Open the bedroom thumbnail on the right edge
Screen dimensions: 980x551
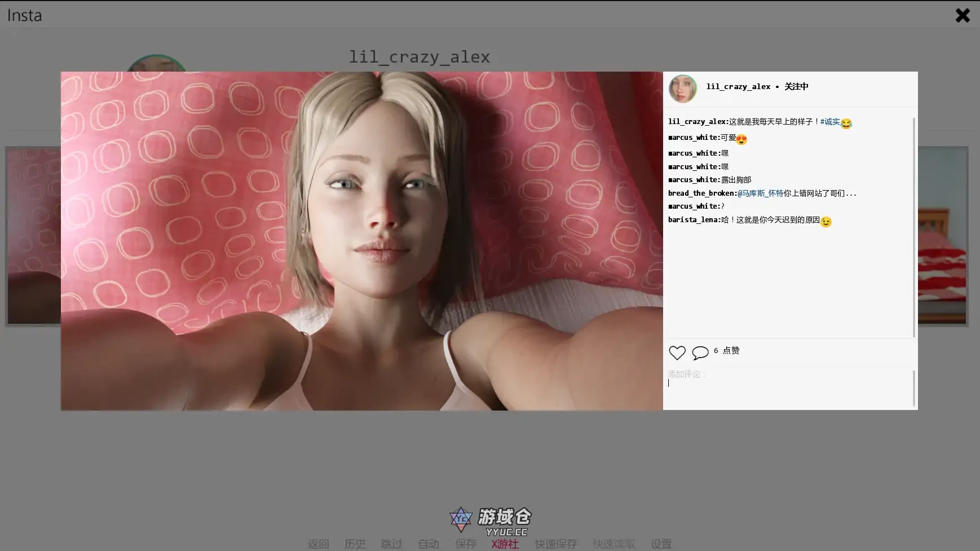[942, 236]
